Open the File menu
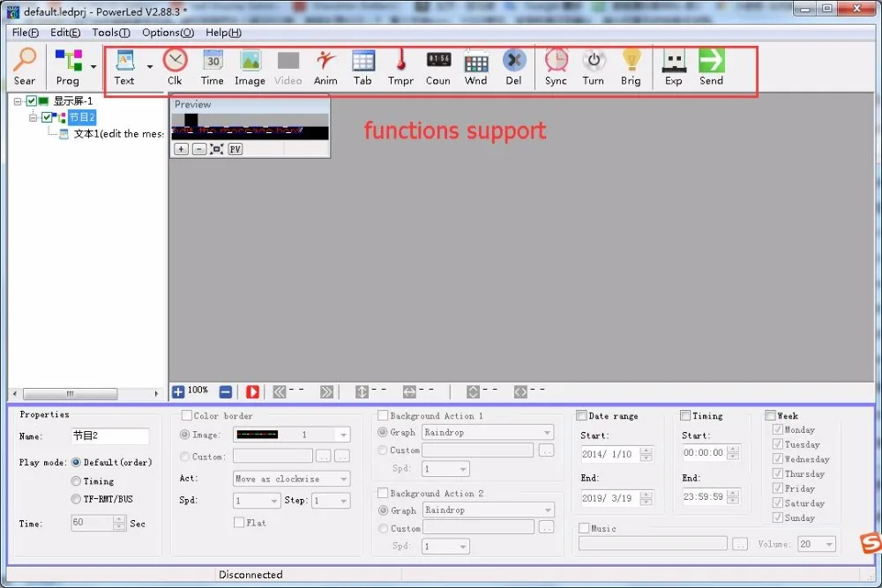 tap(26, 33)
